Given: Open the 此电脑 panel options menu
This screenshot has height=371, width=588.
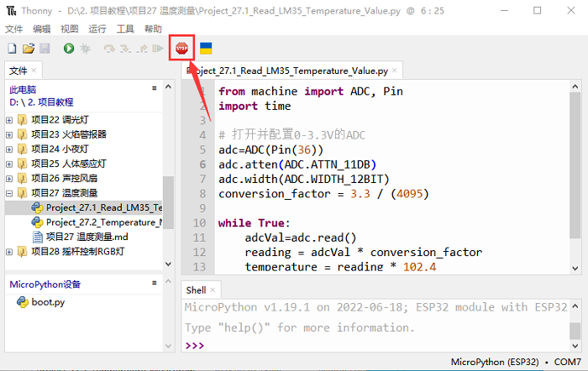Looking at the screenshot, I should click(x=154, y=87).
